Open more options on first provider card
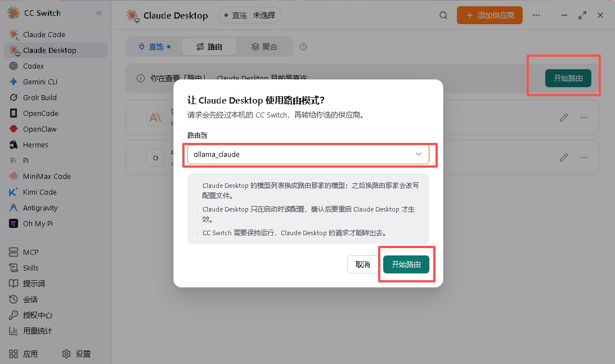Screen dimensions: 615x364 point(584,117)
